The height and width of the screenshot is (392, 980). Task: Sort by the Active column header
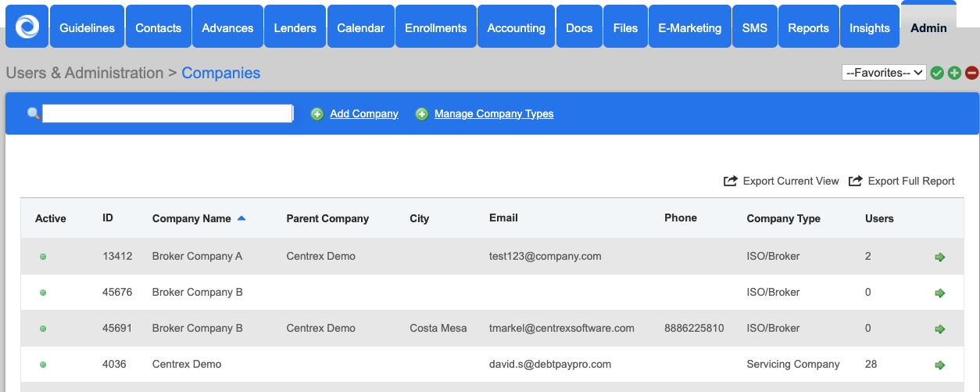(51, 218)
